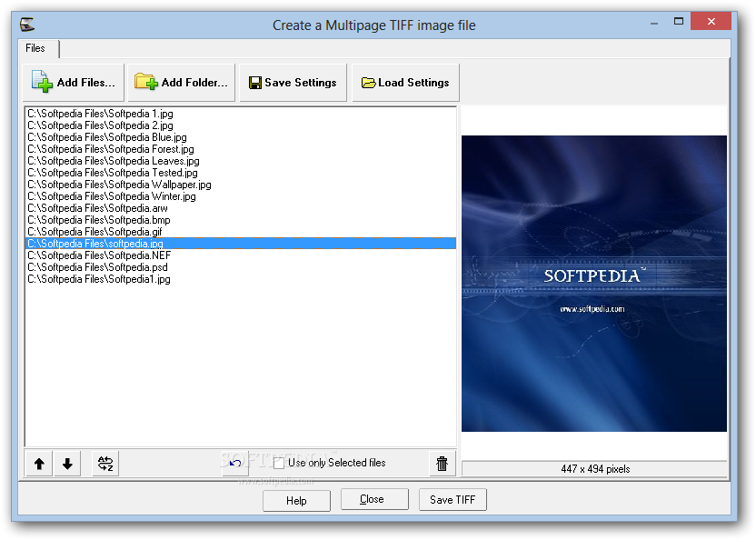
Task: Click the scanner app icon in title bar
Action: tap(27, 25)
